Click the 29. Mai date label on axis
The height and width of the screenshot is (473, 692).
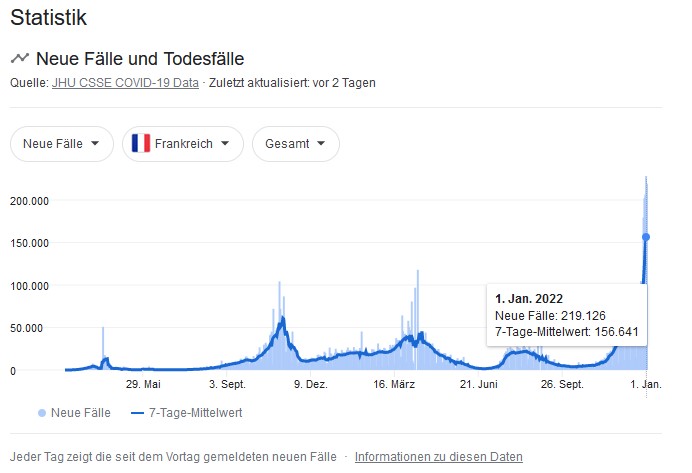coord(143,384)
